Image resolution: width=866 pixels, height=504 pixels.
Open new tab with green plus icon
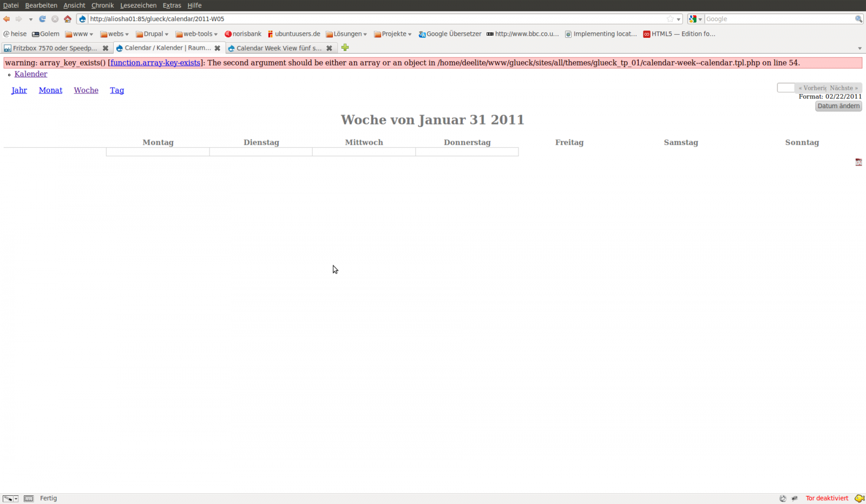pyautogui.click(x=345, y=48)
